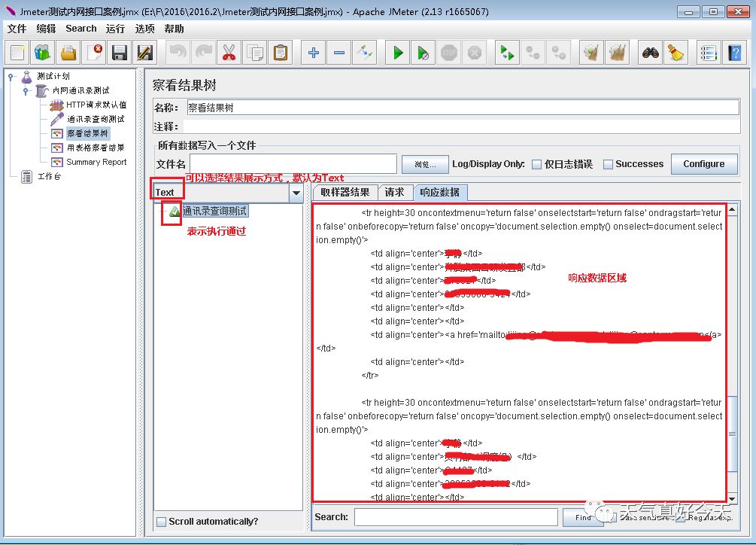Click the grayed Shutdown toolbar icon
756x545 pixels.
[475, 53]
